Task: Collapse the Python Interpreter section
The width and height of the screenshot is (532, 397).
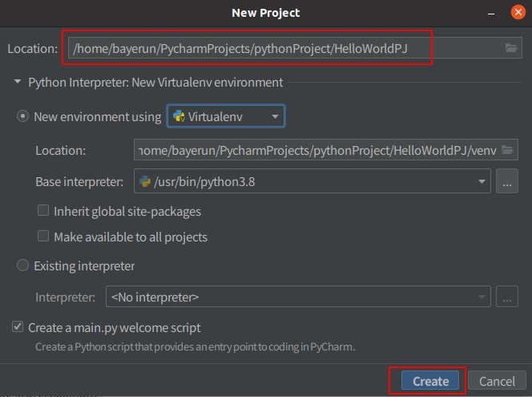Action: tap(18, 82)
